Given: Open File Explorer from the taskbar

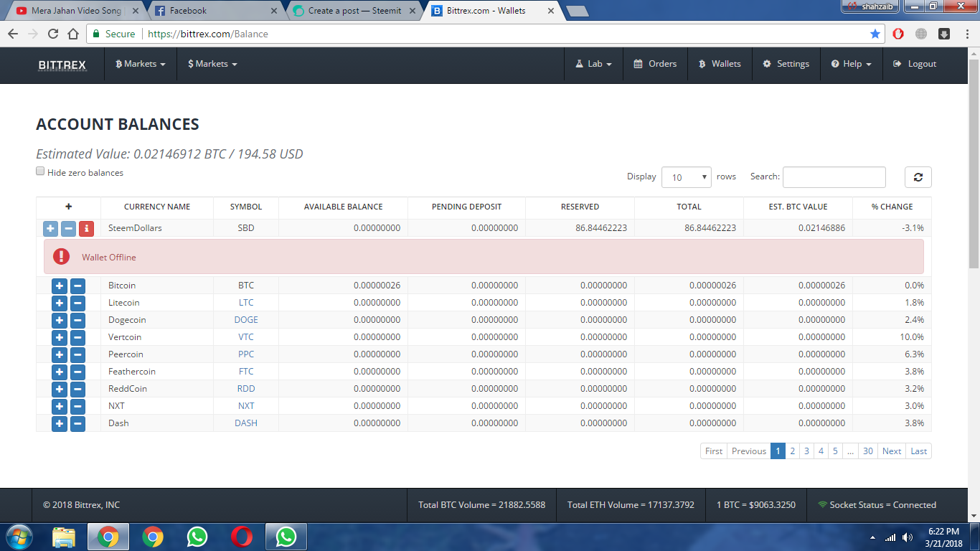Looking at the screenshot, I should (64, 537).
